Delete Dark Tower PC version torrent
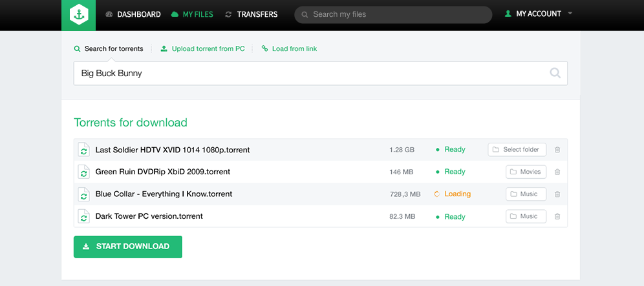This screenshot has height=286, width=644. coord(557,217)
